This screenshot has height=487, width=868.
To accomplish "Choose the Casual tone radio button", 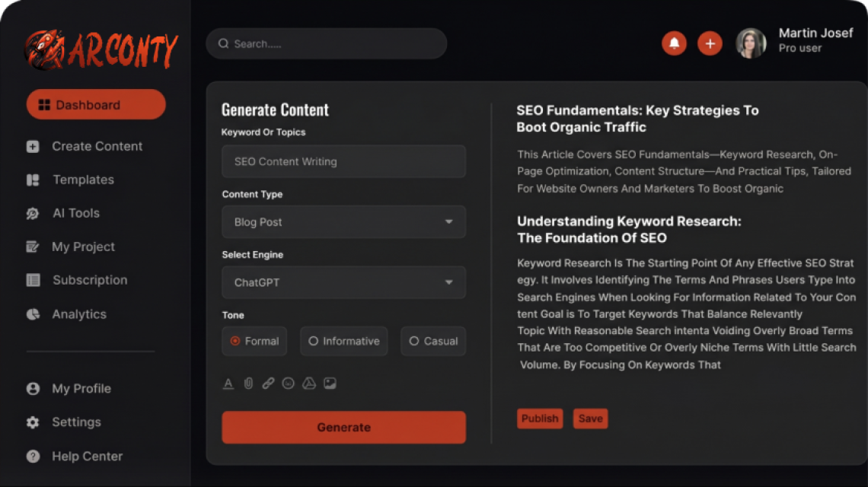I will 433,341.
